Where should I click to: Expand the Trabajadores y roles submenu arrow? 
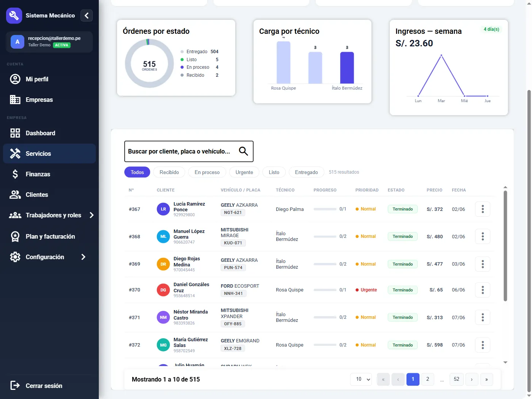click(92, 215)
